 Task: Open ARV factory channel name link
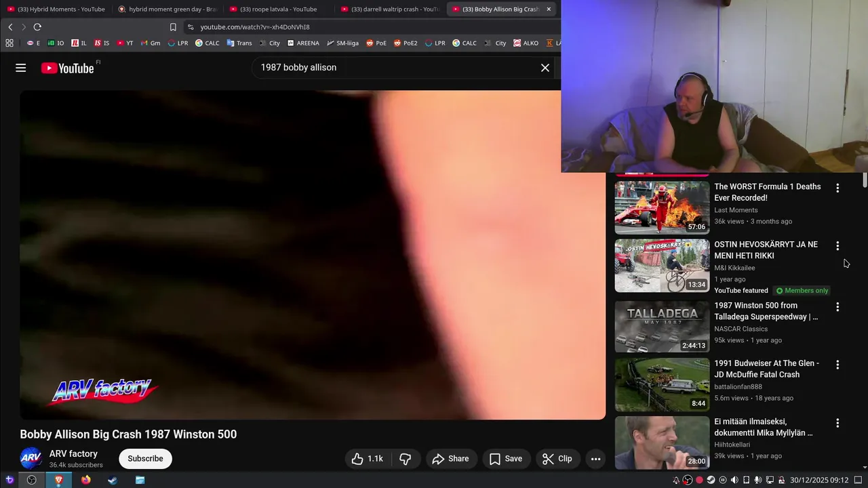[x=73, y=454]
